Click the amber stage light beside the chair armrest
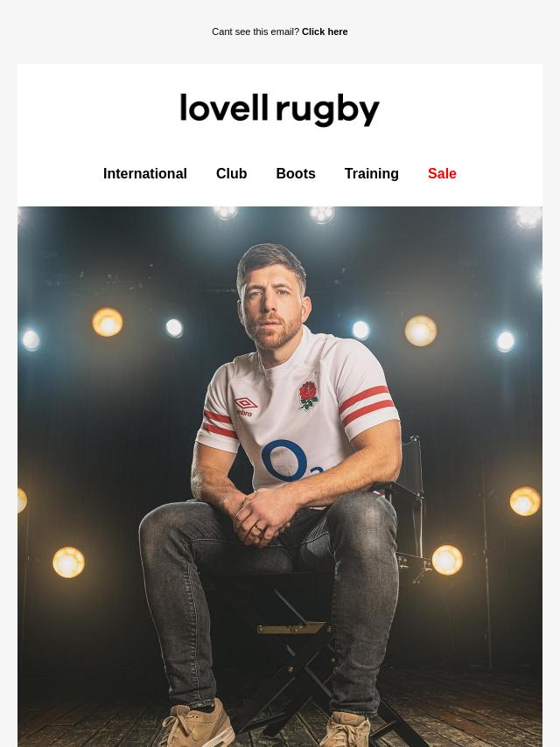560x747 pixels. (x=447, y=560)
